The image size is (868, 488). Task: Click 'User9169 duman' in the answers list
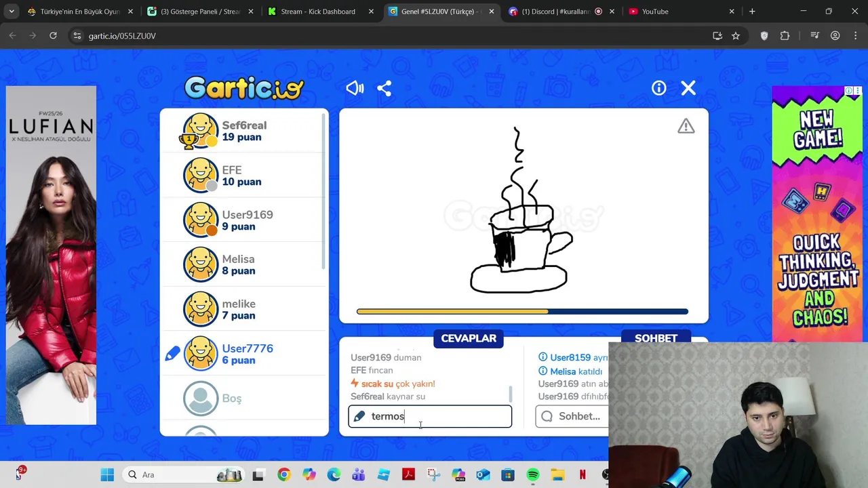pos(386,357)
